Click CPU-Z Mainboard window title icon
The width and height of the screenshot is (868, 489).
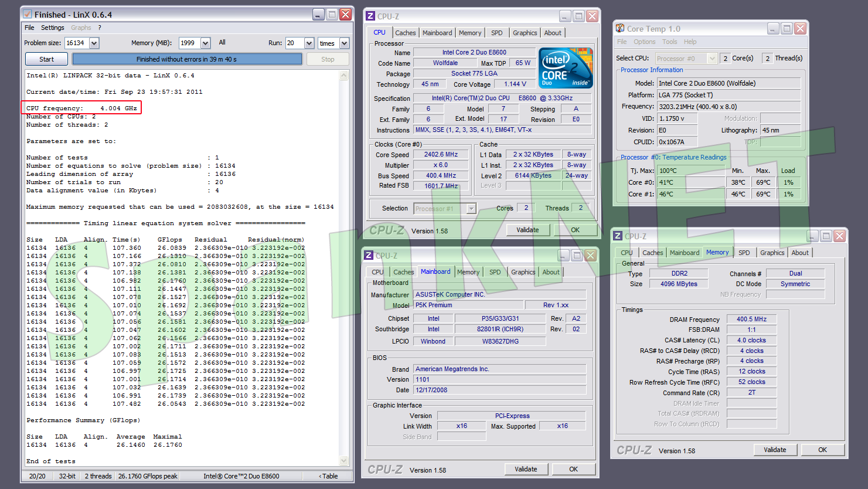pyautogui.click(x=369, y=255)
